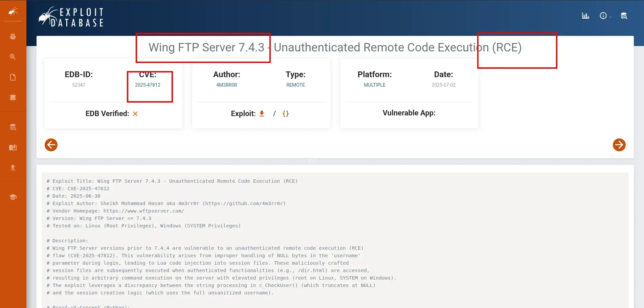
Task: Open the CVE 2025-47812 link
Action: point(148,85)
